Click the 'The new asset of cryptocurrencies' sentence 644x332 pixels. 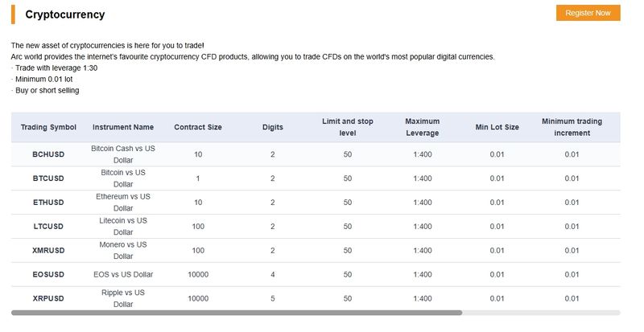(x=108, y=46)
